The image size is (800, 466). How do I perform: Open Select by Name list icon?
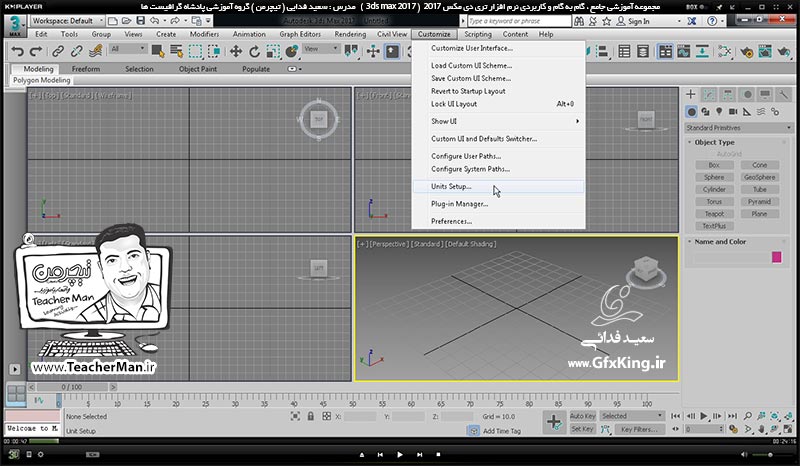(x=177, y=52)
